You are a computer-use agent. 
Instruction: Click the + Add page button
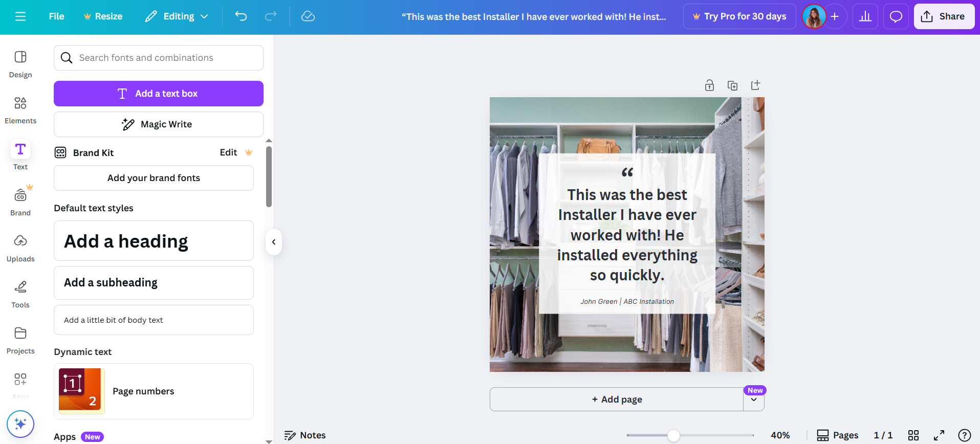click(617, 399)
